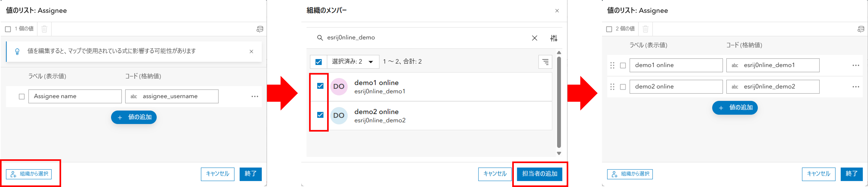
Task: Click the demo1 online label field
Action: point(676,65)
